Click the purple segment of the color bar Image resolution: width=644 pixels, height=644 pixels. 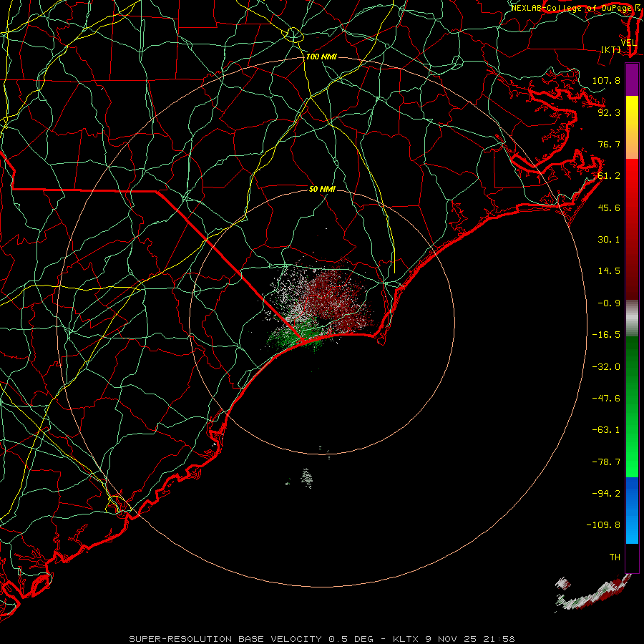point(632,79)
